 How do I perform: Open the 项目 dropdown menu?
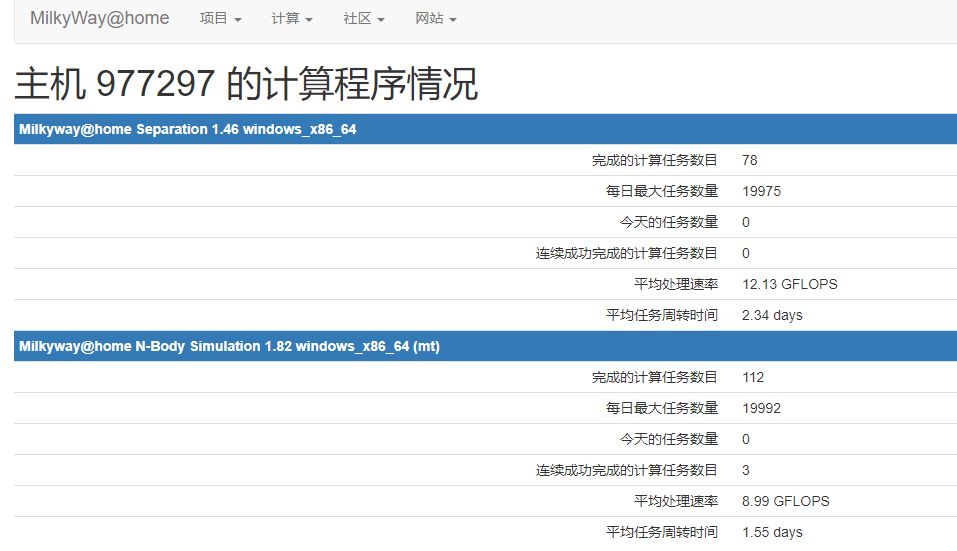click(x=220, y=18)
